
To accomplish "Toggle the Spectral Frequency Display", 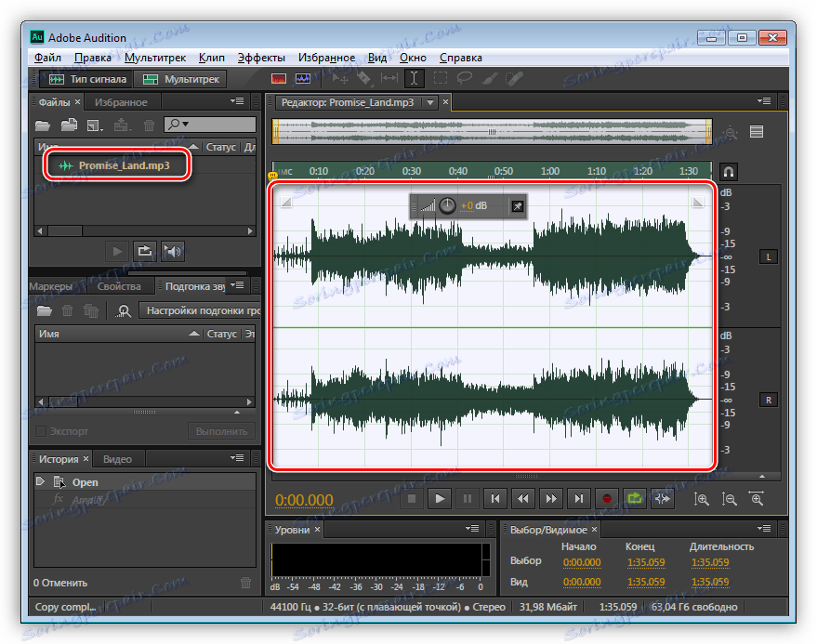I will [x=279, y=79].
